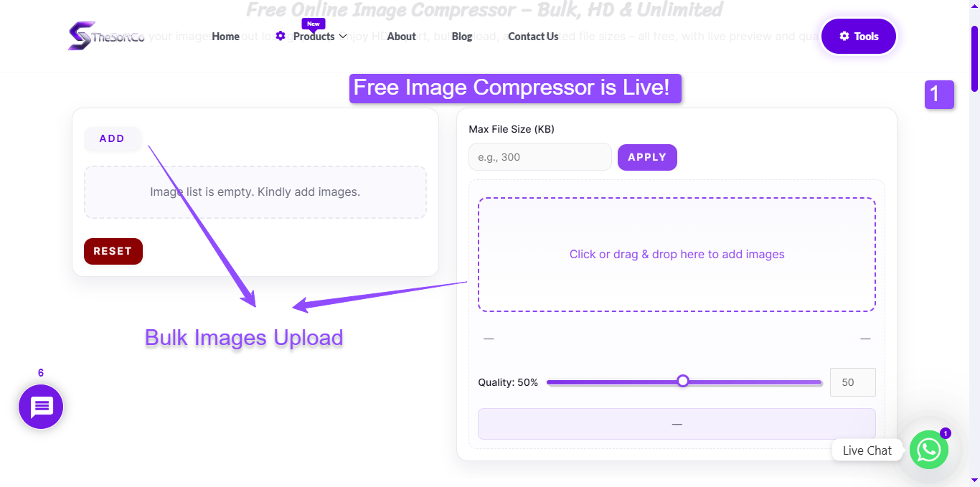The width and height of the screenshot is (980, 487).
Task: Navigate to About
Action: click(x=401, y=36)
